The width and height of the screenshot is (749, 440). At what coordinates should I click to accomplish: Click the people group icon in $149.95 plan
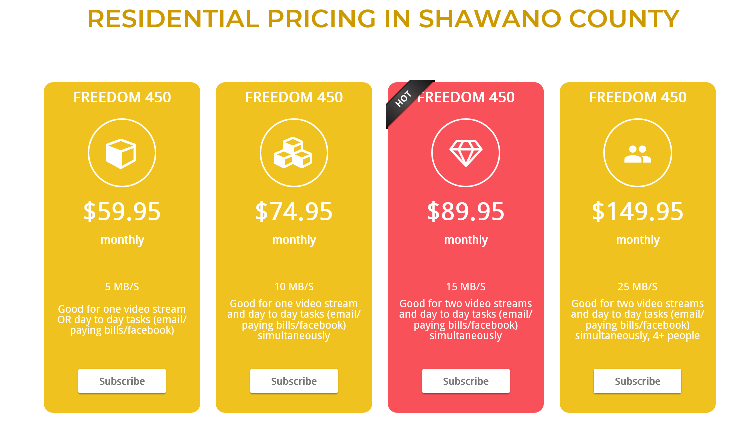pyautogui.click(x=638, y=153)
